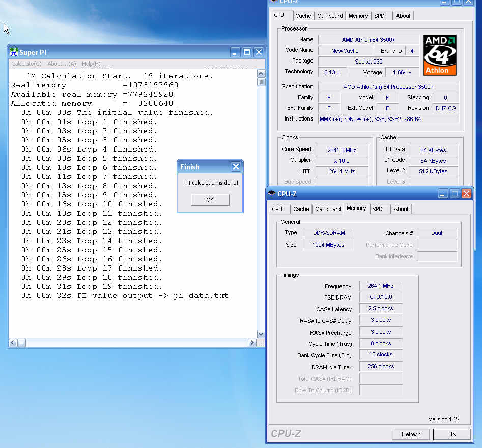Click the Super PI application icon
482x448 pixels.
point(14,52)
